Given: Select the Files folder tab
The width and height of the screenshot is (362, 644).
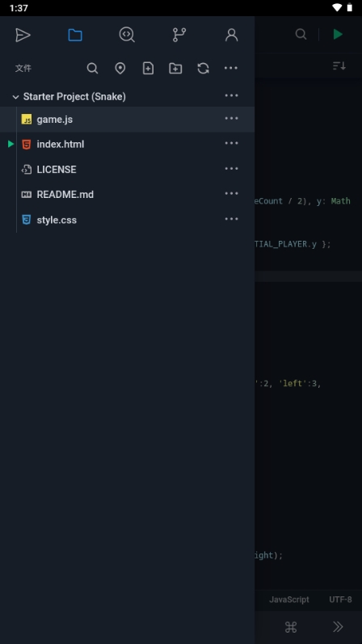Looking at the screenshot, I should pyautogui.click(x=75, y=35).
